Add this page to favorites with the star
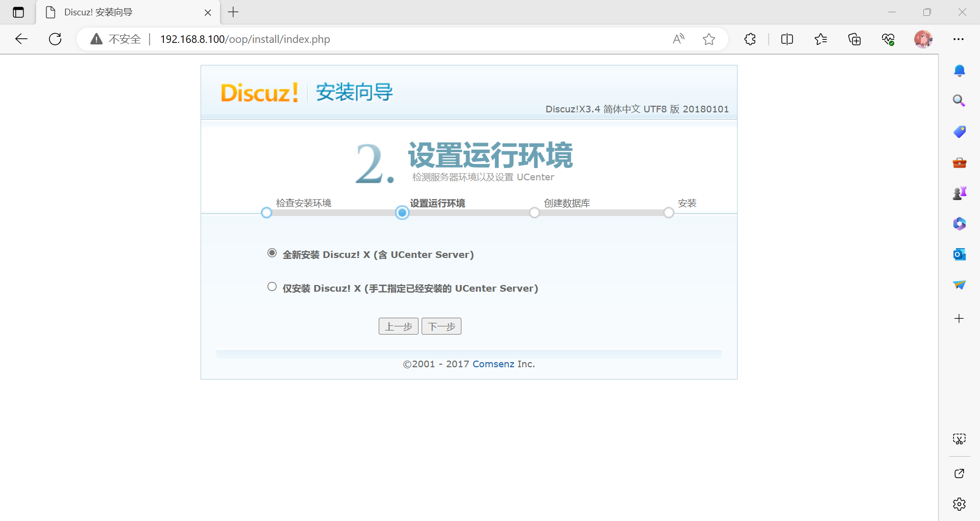The width and height of the screenshot is (980, 521). point(709,39)
